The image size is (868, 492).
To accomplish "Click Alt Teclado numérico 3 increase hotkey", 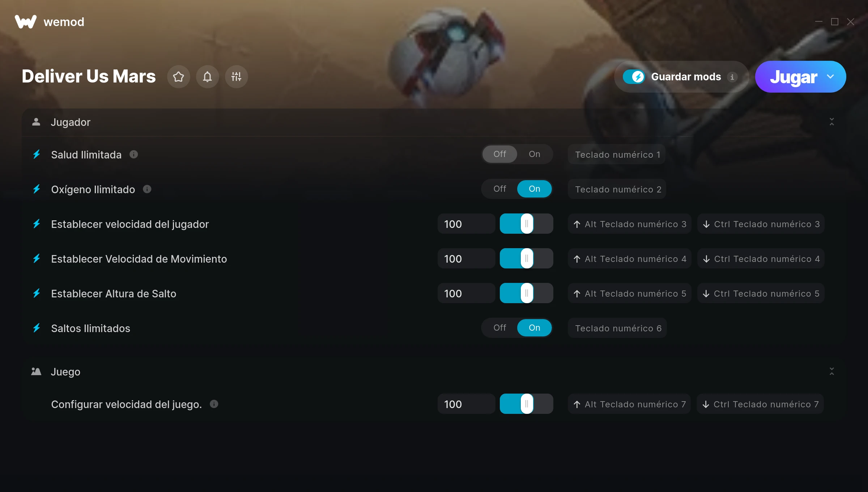I will coord(630,224).
